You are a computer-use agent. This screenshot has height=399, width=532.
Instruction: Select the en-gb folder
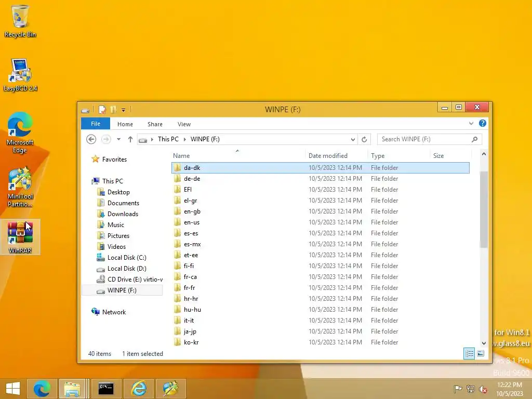click(x=320, y=211)
